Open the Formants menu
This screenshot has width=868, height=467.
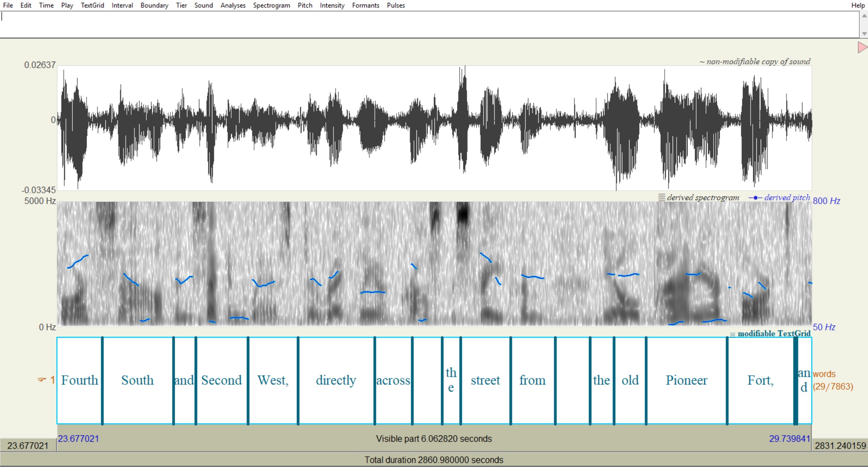[365, 5]
